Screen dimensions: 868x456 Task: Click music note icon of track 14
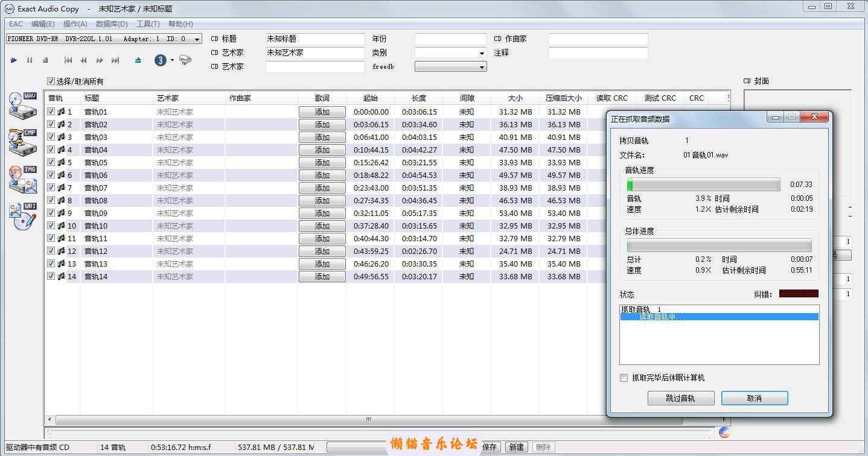click(x=61, y=276)
